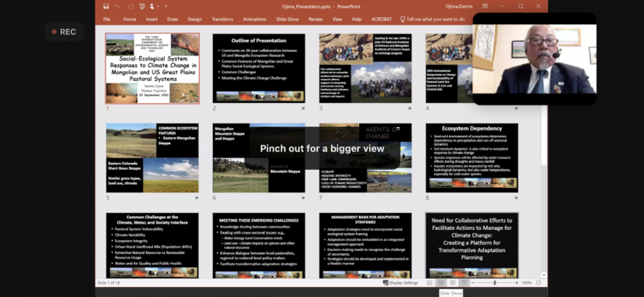Click the 100% zoom level text
The image size is (644, 297).
527,283
